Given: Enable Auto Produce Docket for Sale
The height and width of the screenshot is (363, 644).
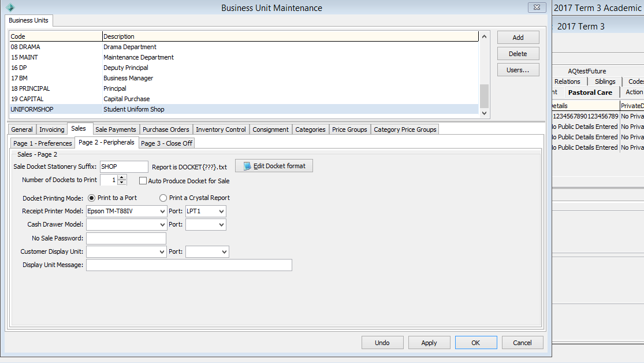Looking at the screenshot, I should 143,181.
